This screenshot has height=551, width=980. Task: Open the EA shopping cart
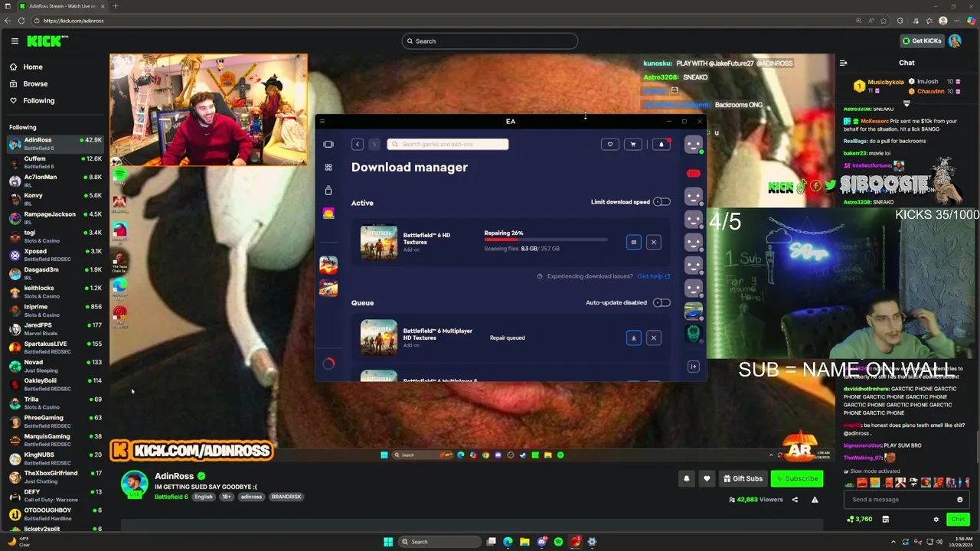tap(633, 145)
